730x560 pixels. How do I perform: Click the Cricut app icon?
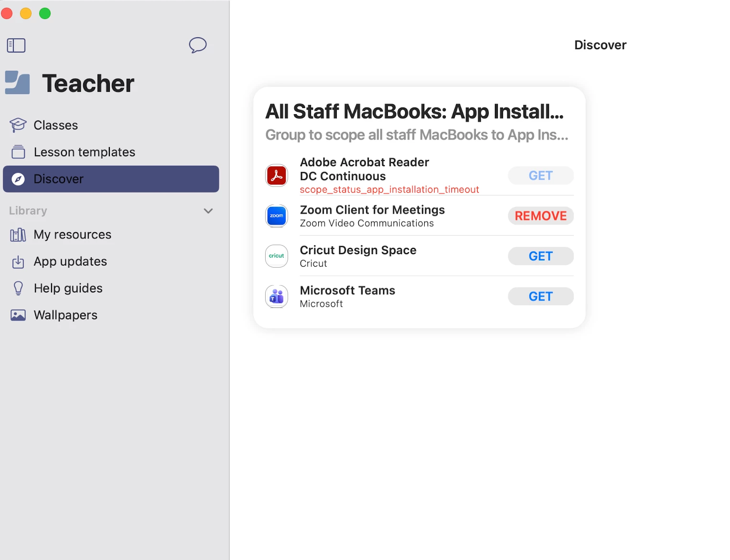(277, 256)
